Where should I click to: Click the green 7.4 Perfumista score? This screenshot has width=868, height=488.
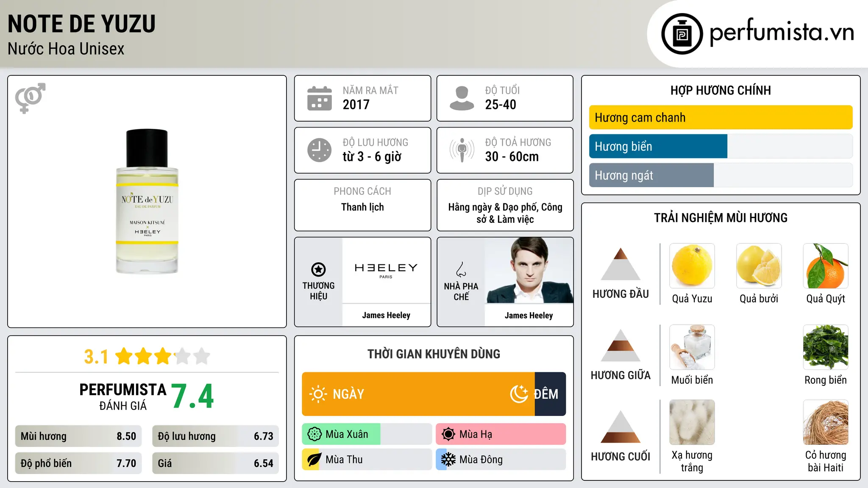(192, 396)
